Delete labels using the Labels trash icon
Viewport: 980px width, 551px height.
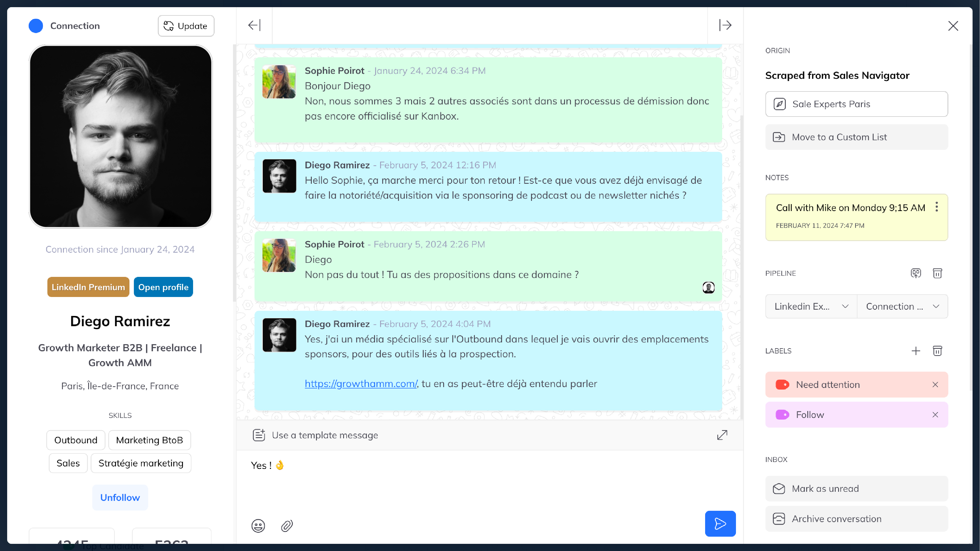pos(937,351)
